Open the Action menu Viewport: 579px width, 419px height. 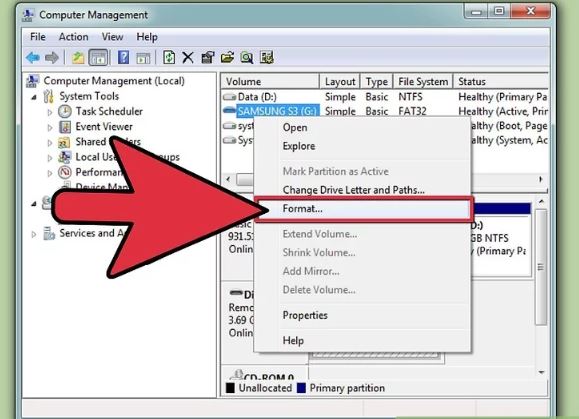(73, 37)
